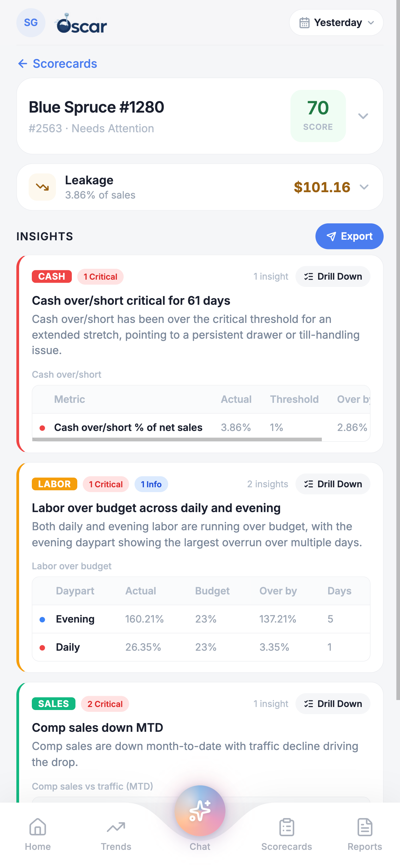
Task: Open Reports from bottom navigation
Action: tap(365, 834)
